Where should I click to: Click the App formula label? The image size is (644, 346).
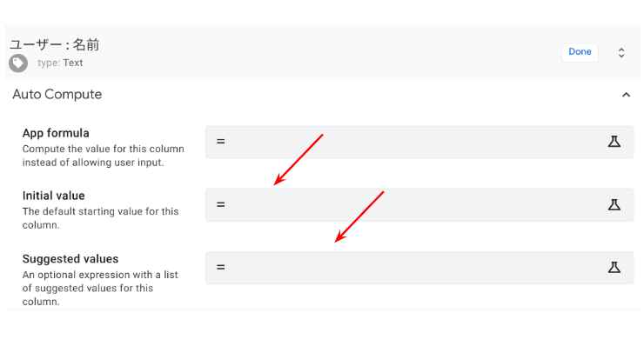pyautogui.click(x=56, y=133)
